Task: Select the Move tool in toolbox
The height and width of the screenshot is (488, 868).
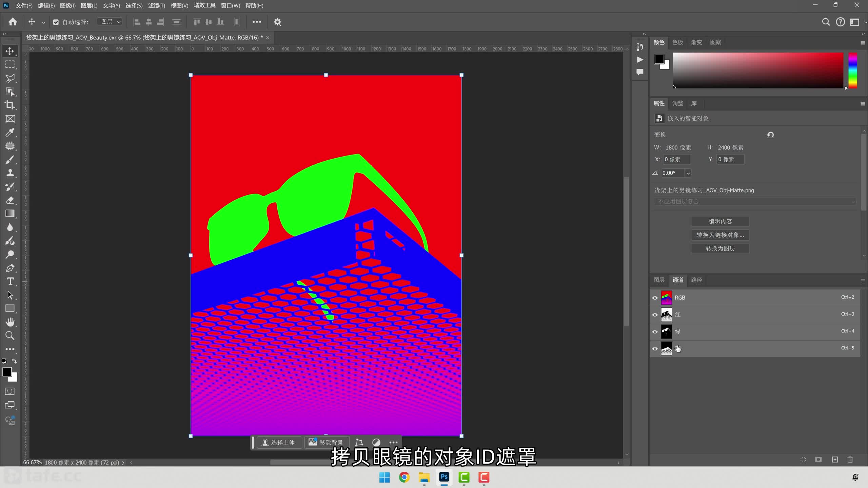Action: point(10,51)
